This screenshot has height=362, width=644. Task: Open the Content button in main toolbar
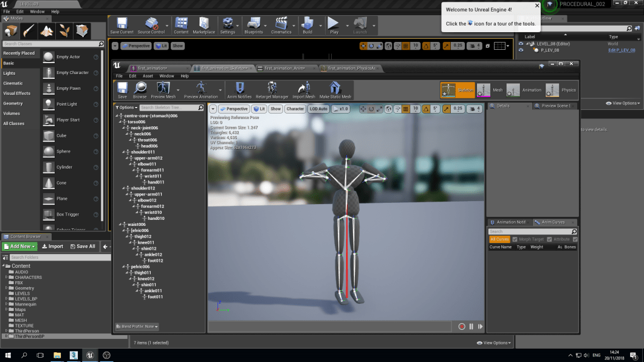[x=181, y=26]
